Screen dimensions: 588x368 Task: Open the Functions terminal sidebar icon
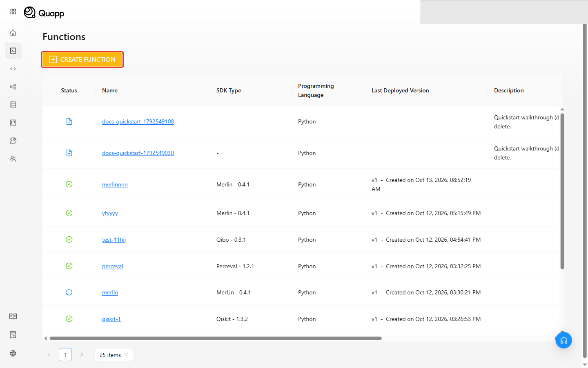click(13, 51)
